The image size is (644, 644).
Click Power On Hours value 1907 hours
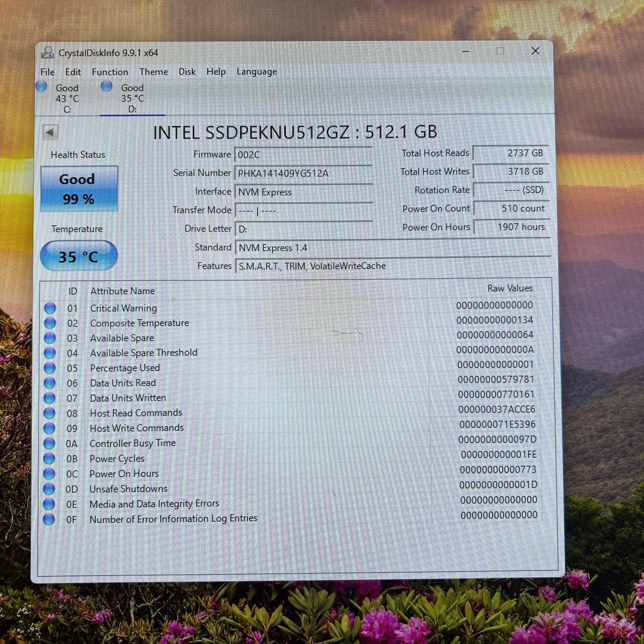(512, 227)
